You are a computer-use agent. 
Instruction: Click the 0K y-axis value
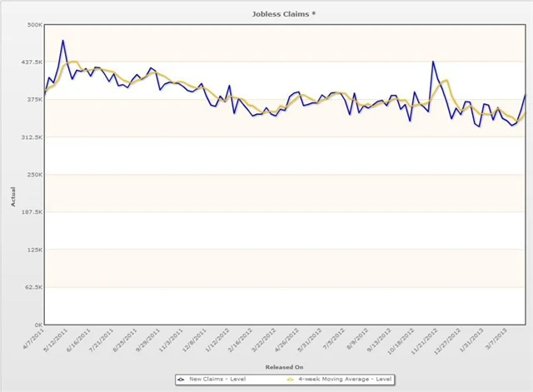tap(39, 325)
